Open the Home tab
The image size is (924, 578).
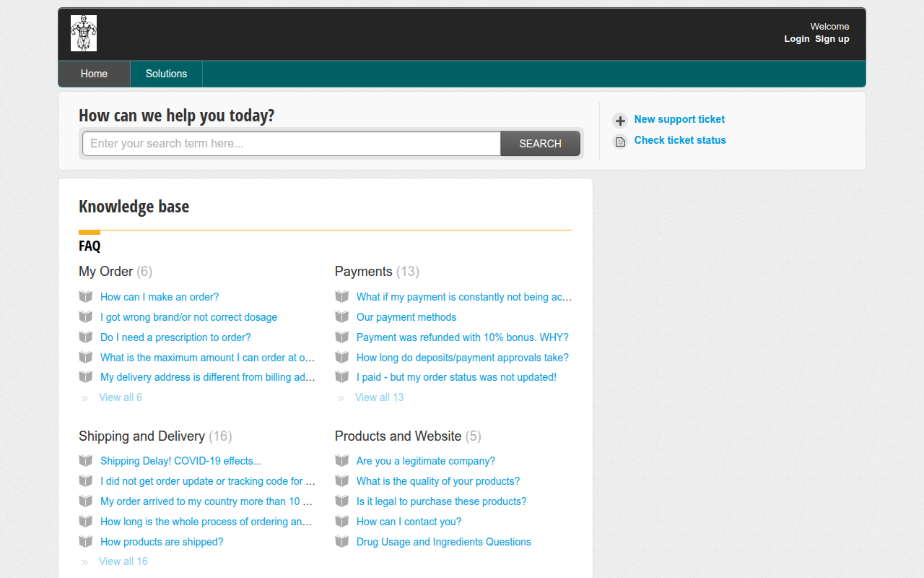pyautogui.click(x=94, y=74)
